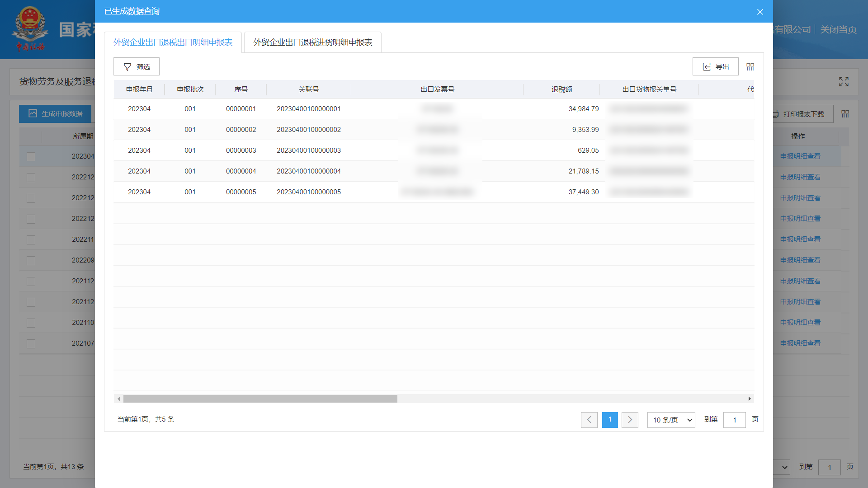This screenshot has width=868, height=488.
Task: Click the 生成申报数据 chart icon
Action: [x=33, y=113]
